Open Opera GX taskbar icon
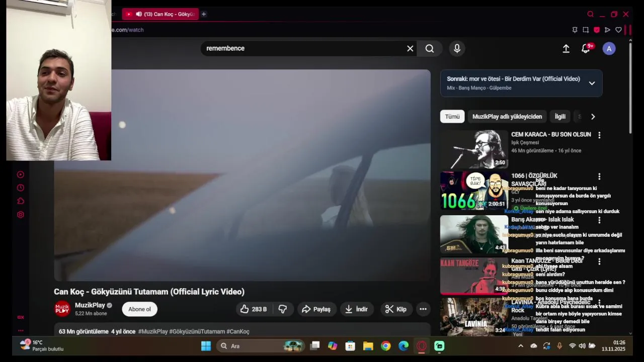This screenshot has height=362, width=644. click(x=422, y=346)
